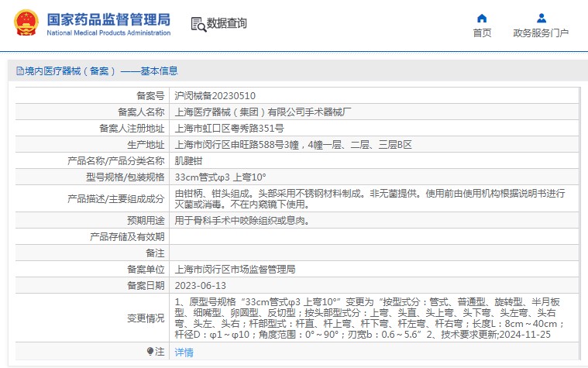
Task: Select the filing date 2023-06-13
Action: pos(200,285)
